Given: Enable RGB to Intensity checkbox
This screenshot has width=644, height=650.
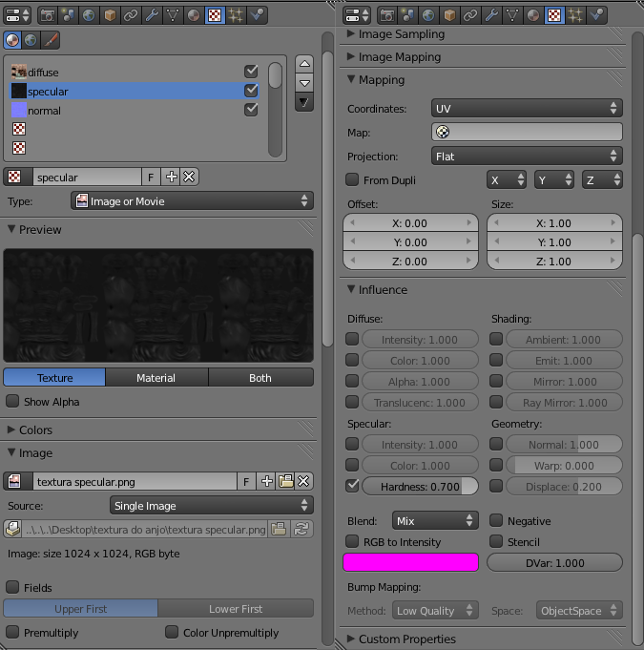Looking at the screenshot, I should pyautogui.click(x=352, y=541).
